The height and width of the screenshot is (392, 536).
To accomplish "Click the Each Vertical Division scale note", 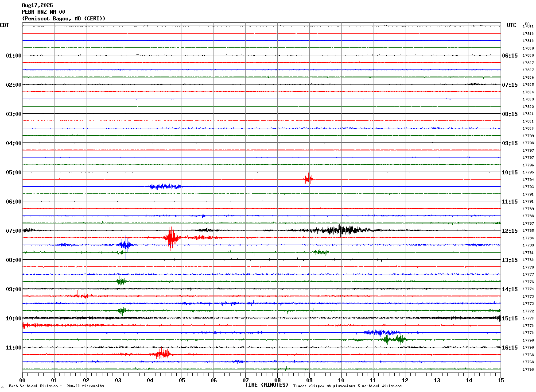I will coord(56,386).
